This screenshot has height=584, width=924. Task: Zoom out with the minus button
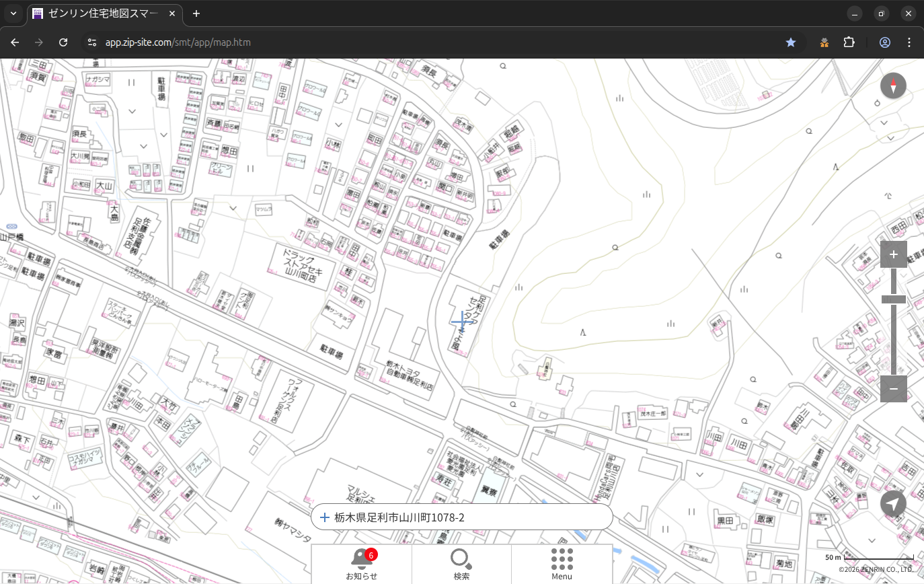tap(893, 389)
